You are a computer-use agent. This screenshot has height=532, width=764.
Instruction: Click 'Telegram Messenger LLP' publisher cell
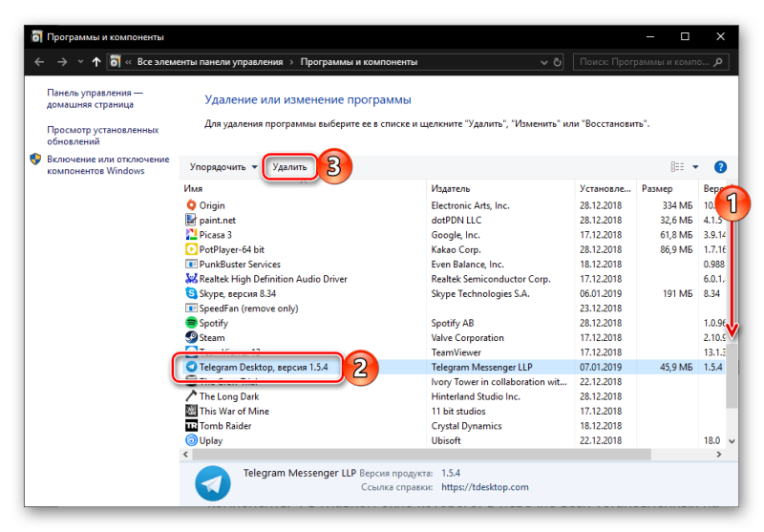click(x=481, y=367)
